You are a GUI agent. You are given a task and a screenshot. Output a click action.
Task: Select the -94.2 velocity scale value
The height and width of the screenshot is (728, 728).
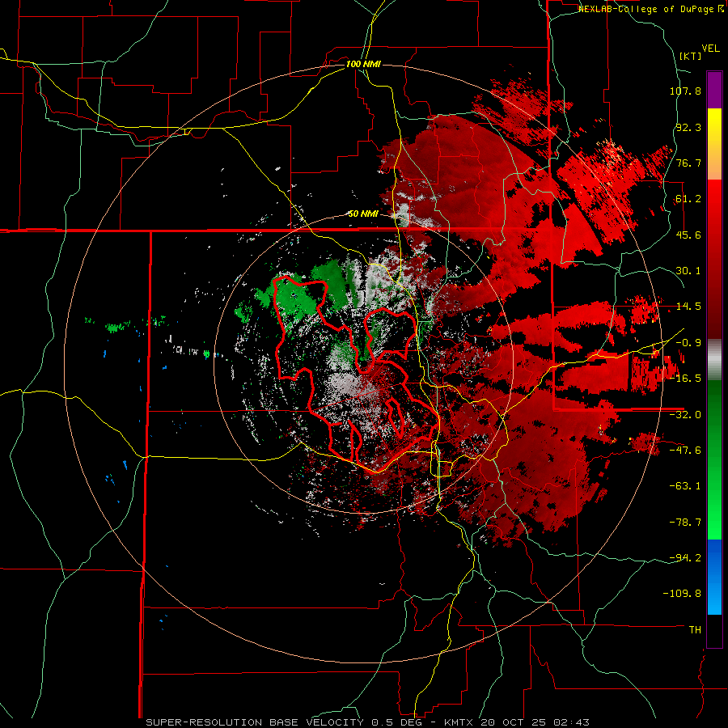(685, 557)
